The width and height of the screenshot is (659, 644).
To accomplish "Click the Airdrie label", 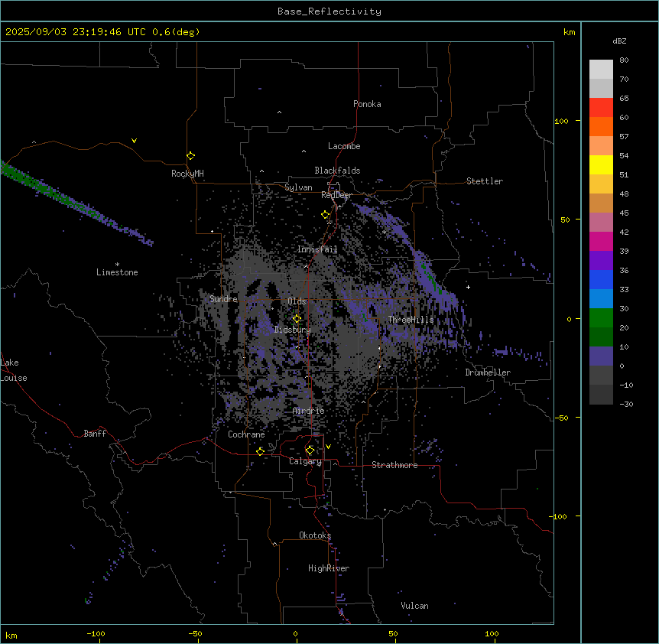I will pyautogui.click(x=309, y=411).
